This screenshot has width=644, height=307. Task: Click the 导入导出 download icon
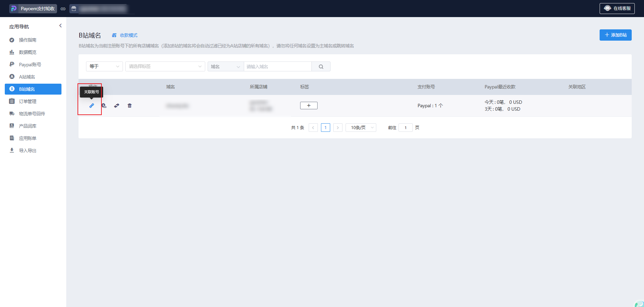click(x=12, y=150)
